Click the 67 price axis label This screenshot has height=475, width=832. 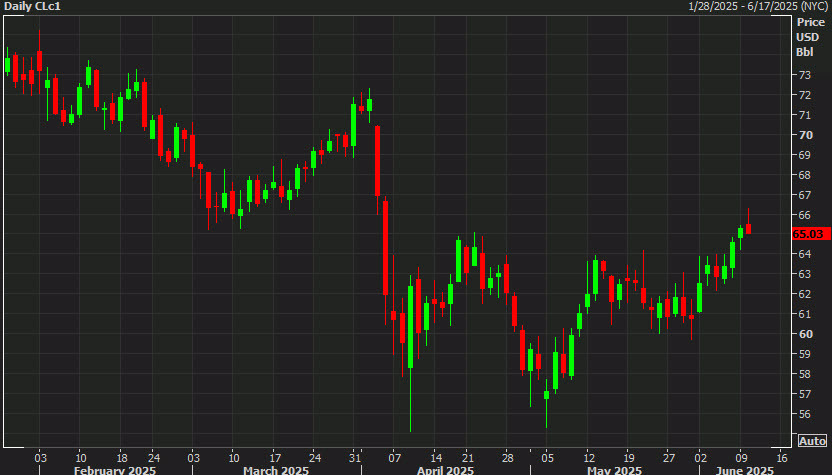(x=805, y=195)
